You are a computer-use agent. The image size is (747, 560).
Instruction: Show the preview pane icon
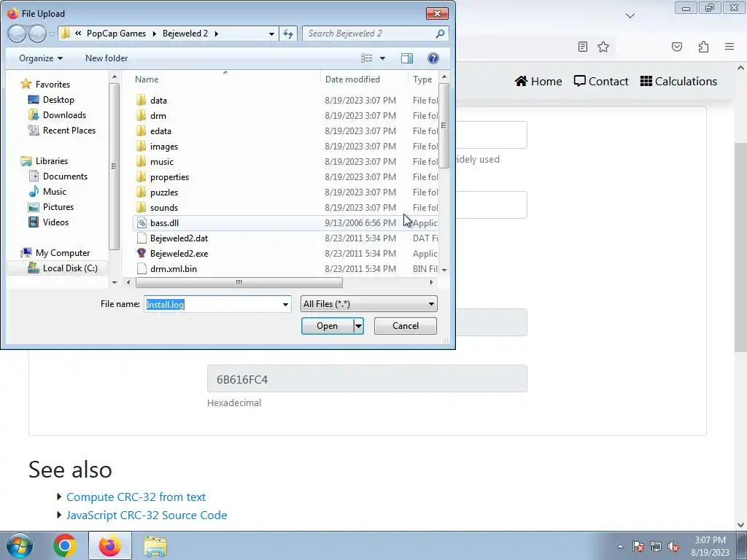[x=407, y=58]
